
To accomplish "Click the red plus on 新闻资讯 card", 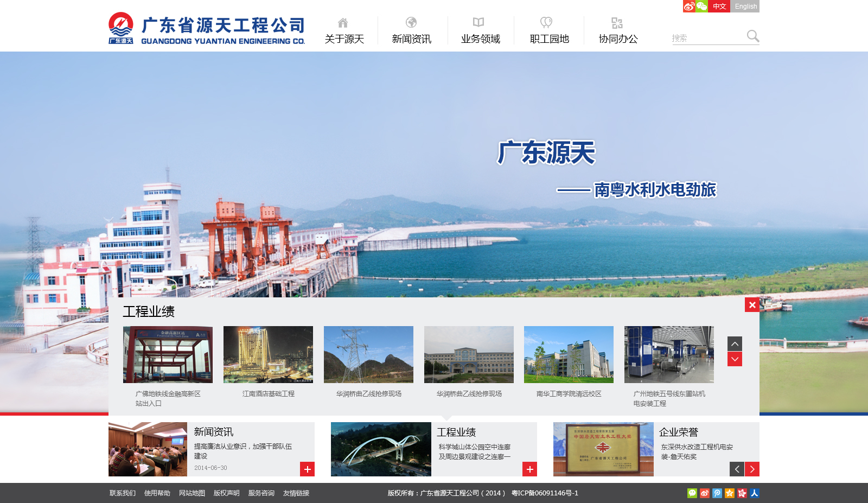I will pyautogui.click(x=307, y=469).
